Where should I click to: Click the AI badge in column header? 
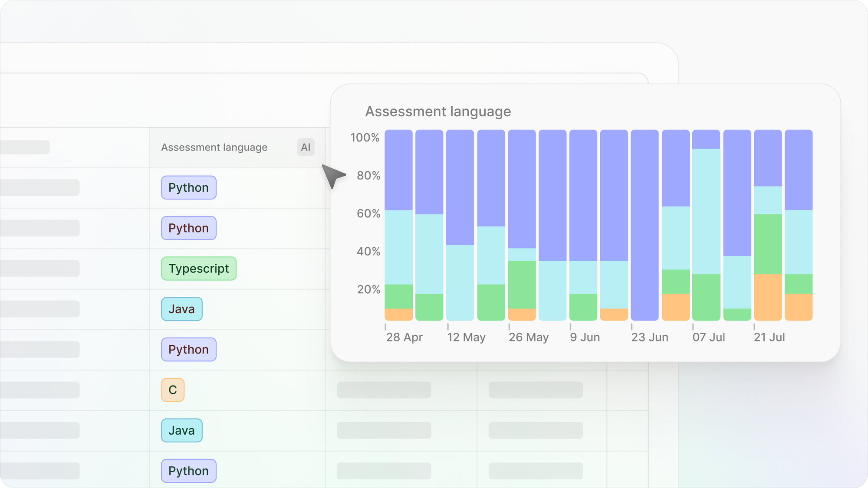(306, 147)
